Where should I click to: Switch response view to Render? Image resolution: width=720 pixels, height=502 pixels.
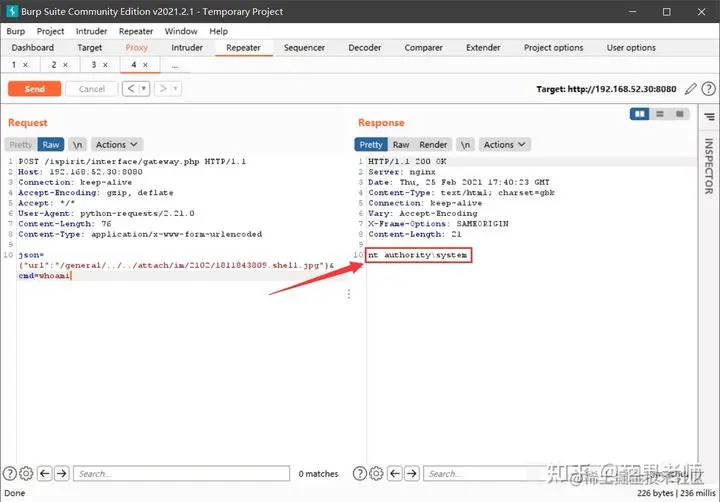[x=433, y=145]
